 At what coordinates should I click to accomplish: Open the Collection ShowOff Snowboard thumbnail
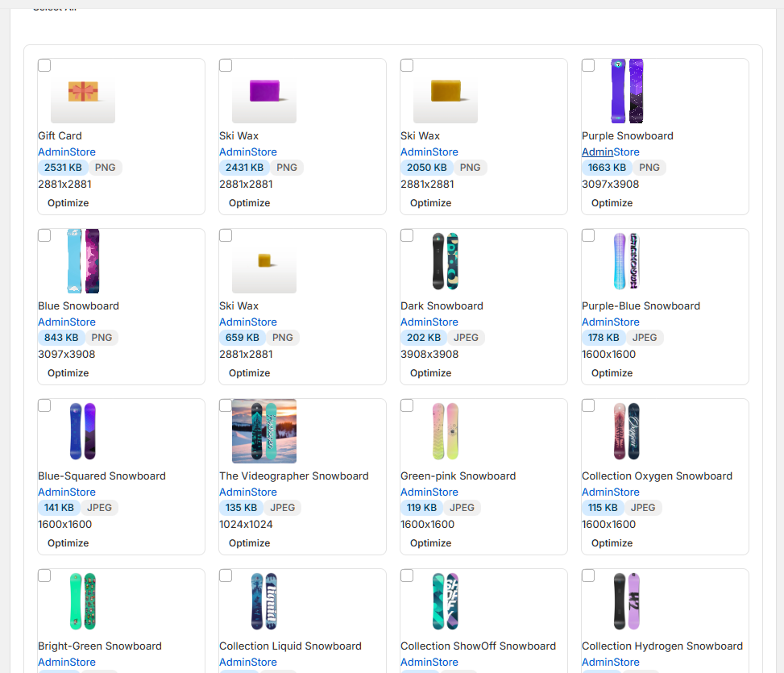click(x=446, y=601)
